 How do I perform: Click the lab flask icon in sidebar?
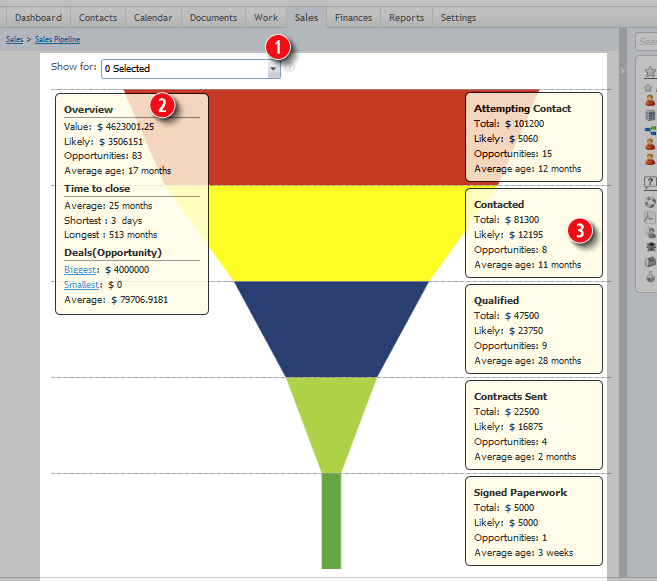(x=649, y=276)
